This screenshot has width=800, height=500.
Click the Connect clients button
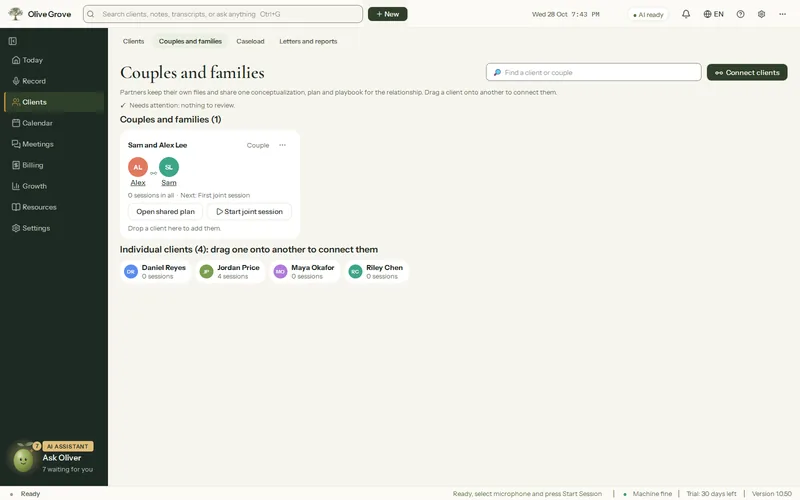point(747,72)
